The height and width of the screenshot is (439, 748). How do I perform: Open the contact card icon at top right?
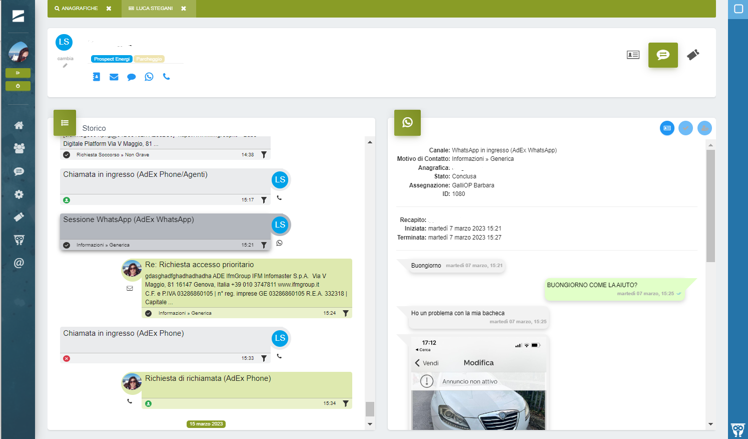click(x=633, y=55)
